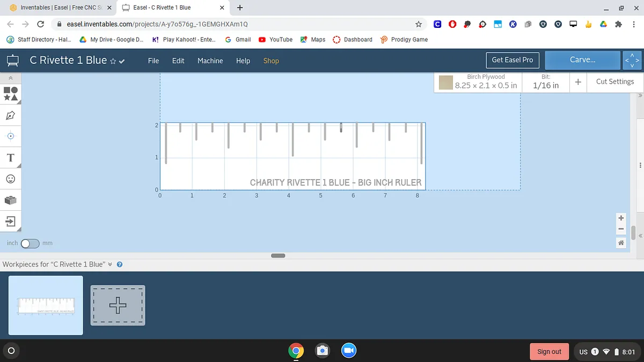The image size is (644, 362).
Task: Open the Camera app from shelf
Action: pyautogui.click(x=322, y=351)
